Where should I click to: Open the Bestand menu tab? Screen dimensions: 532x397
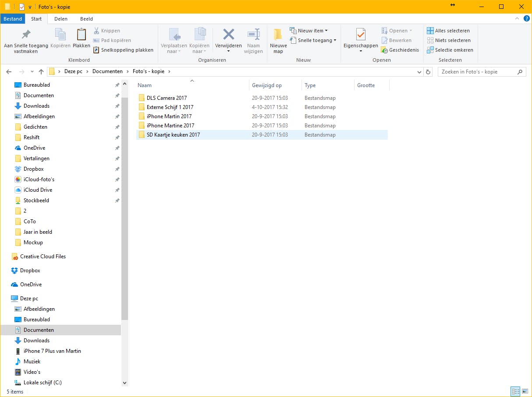pos(13,19)
